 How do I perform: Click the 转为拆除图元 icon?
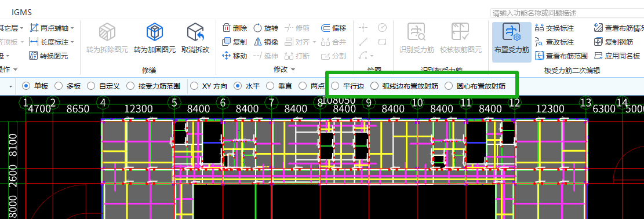tap(107, 32)
